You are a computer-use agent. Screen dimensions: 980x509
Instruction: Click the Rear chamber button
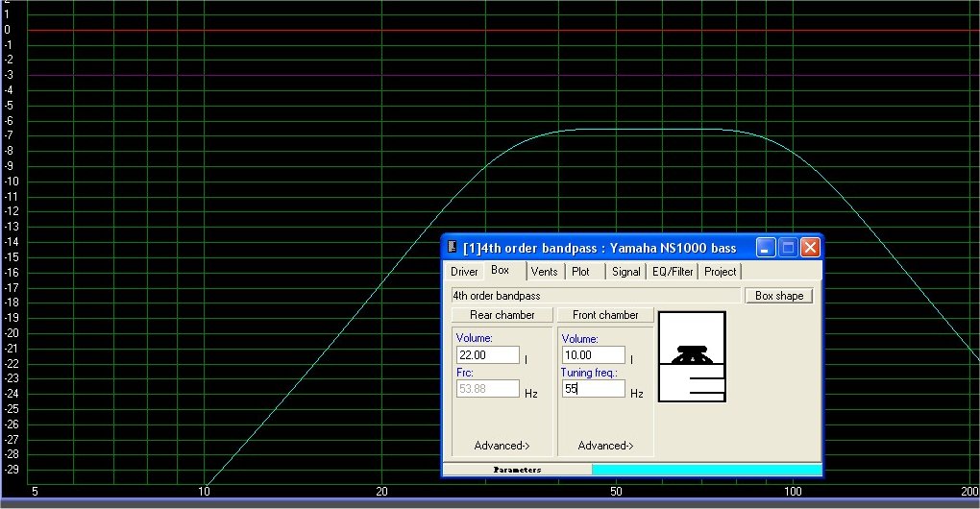pos(502,315)
